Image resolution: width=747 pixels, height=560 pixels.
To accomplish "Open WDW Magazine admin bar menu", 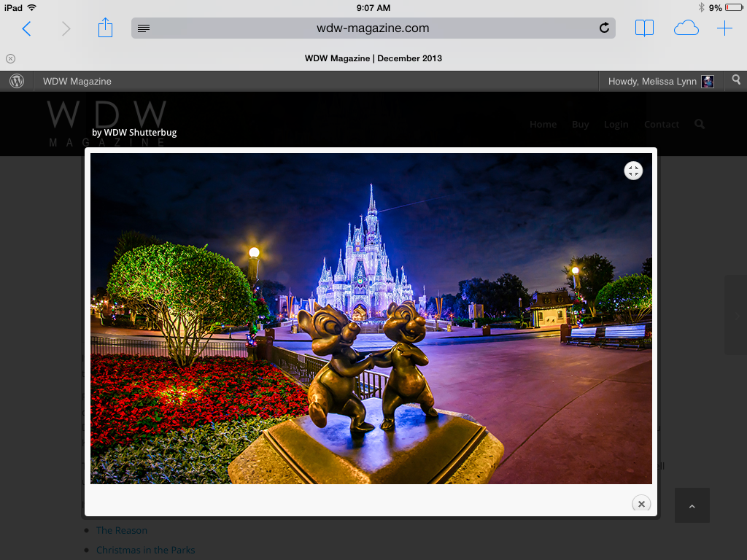I will (77, 82).
